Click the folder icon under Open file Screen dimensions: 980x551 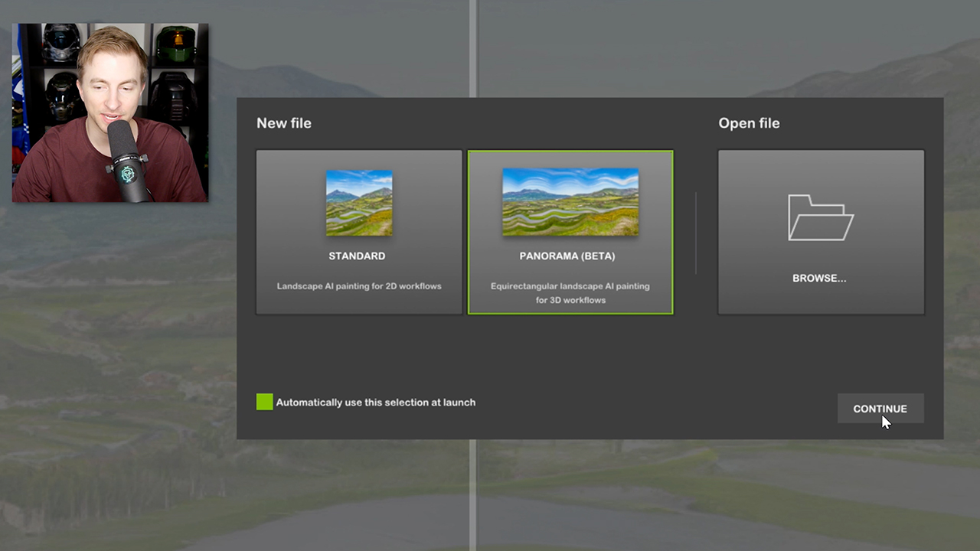tap(821, 217)
